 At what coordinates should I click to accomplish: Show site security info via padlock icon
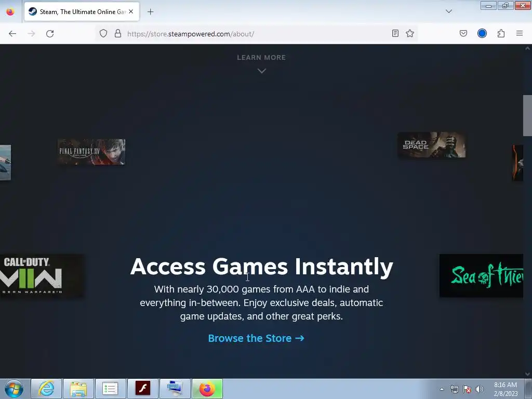118,33
